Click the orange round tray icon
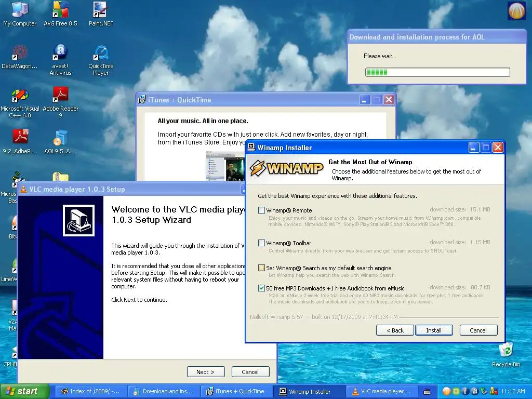 coord(446,391)
